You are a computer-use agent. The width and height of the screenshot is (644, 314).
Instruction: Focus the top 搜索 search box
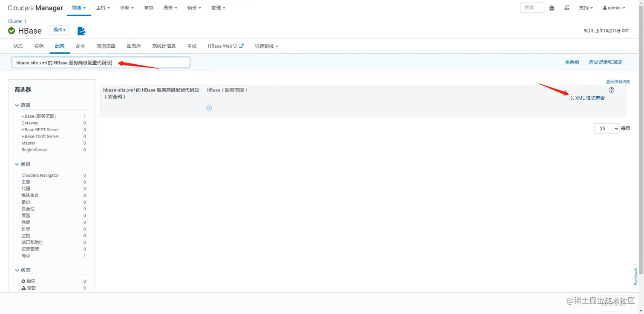click(x=532, y=8)
